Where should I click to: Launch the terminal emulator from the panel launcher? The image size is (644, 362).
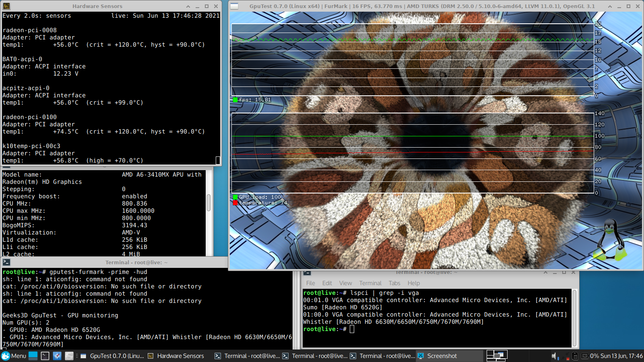[45, 356]
